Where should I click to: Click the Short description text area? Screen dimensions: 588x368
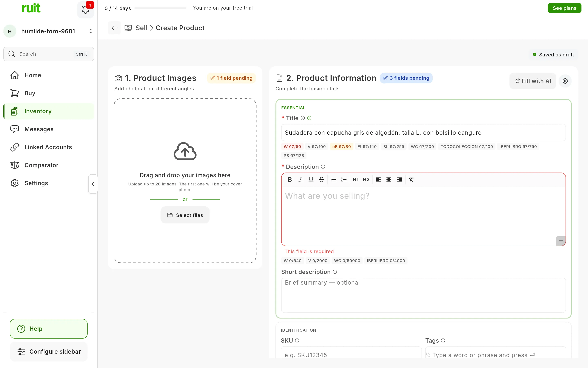423,295
